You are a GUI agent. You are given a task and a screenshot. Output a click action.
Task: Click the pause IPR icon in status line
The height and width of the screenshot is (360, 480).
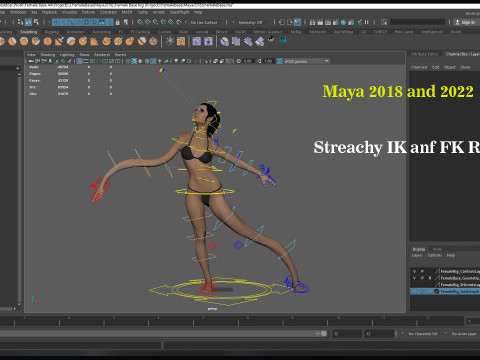(367, 22)
